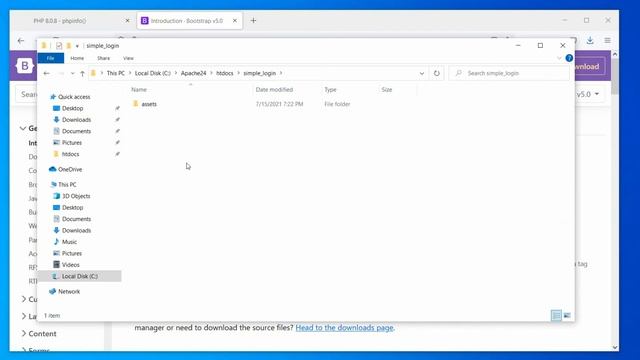Click the browser page scrollbar

[x=615, y=78]
